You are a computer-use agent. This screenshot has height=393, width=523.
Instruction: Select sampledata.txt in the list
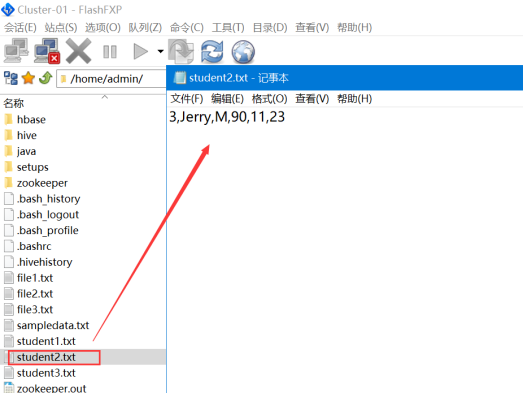click(47, 325)
